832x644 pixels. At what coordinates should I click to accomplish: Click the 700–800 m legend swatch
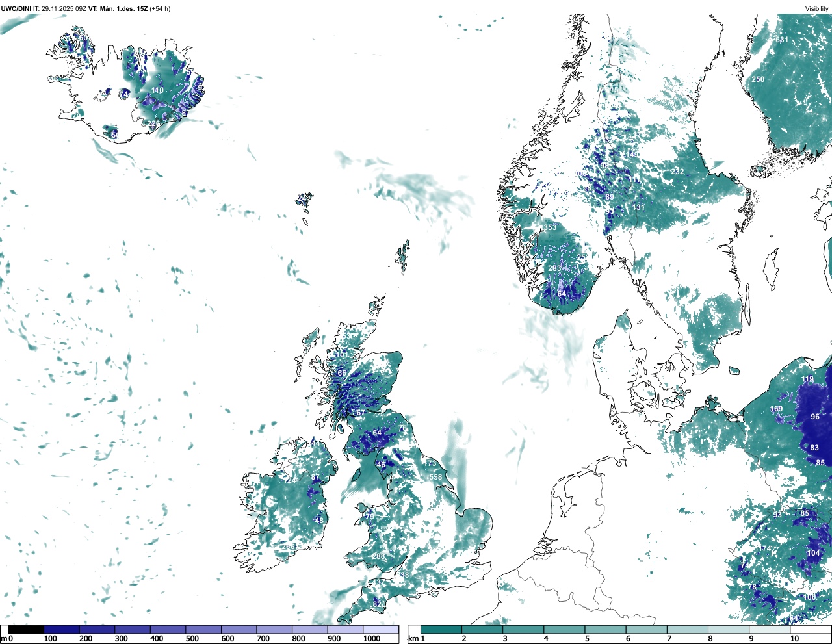click(x=274, y=630)
